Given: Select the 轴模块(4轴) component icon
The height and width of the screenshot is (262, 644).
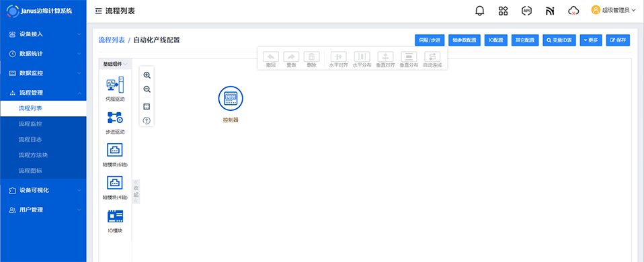Looking at the screenshot, I should click(x=115, y=183).
